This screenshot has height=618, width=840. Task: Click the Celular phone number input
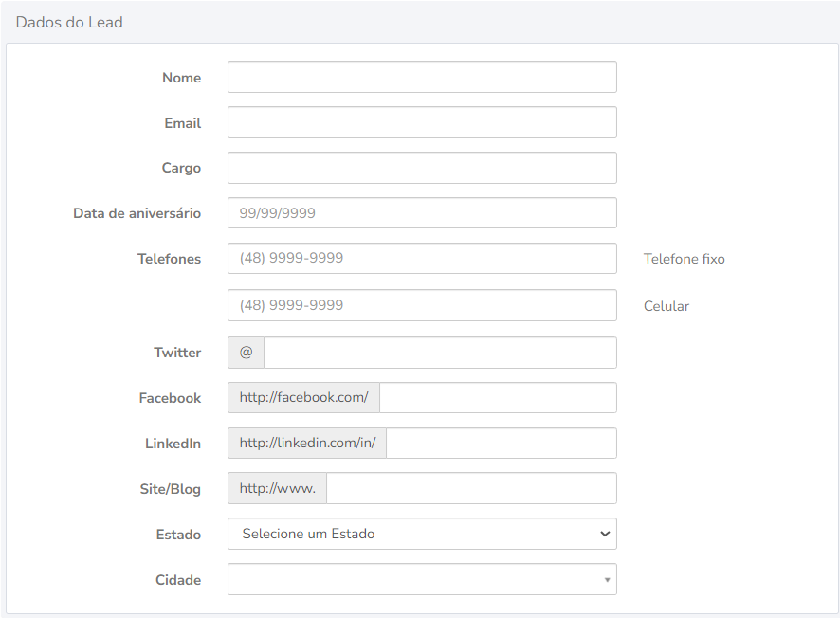click(422, 305)
